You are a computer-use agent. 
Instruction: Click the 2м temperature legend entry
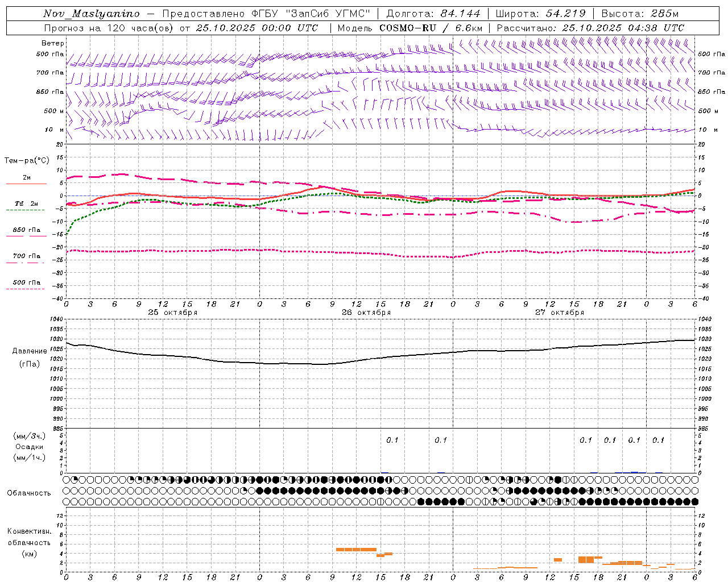click(27, 178)
